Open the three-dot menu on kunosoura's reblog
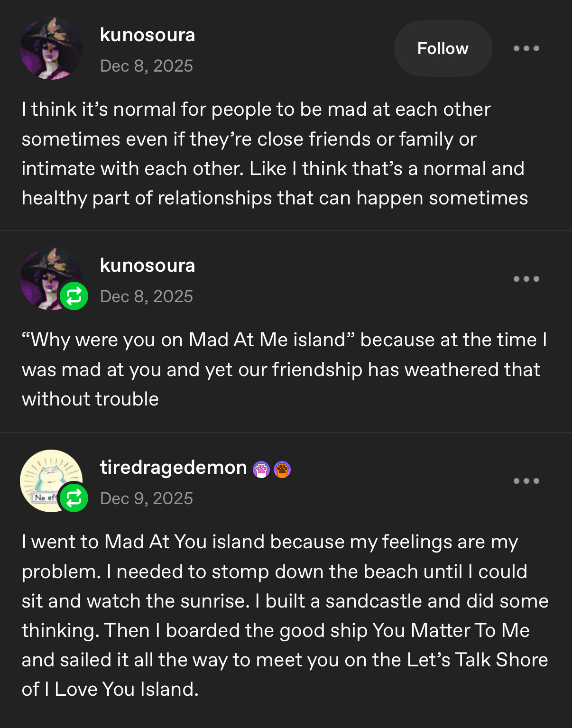572x728 pixels. [526, 279]
